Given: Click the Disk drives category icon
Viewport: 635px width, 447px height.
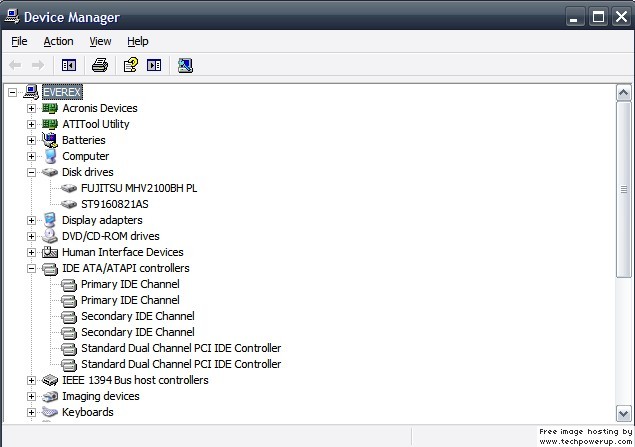Looking at the screenshot, I should [x=50, y=172].
